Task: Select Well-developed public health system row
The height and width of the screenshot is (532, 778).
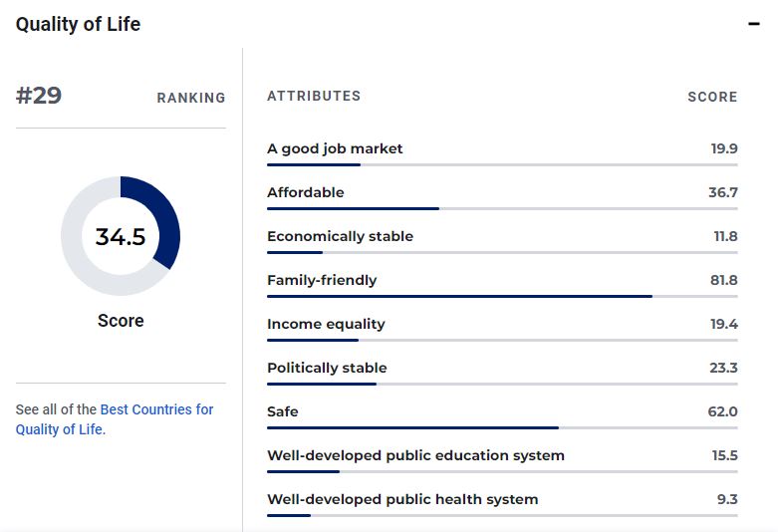Action: tap(502, 504)
